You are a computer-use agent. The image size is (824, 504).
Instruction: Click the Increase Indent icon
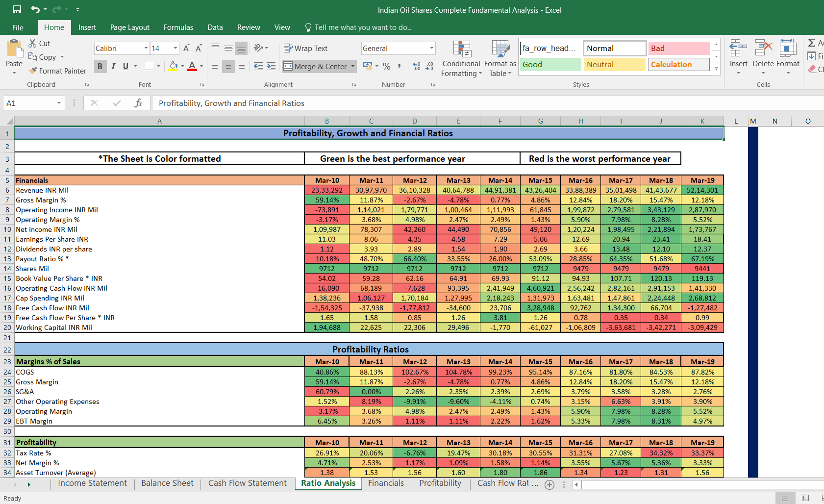pyautogui.click(x=271, y=66)
